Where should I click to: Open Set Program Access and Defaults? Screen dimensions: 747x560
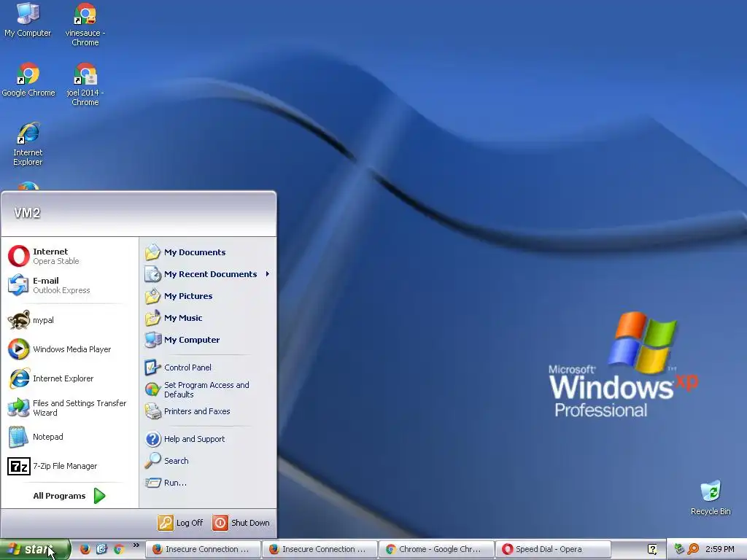point(208,389)
